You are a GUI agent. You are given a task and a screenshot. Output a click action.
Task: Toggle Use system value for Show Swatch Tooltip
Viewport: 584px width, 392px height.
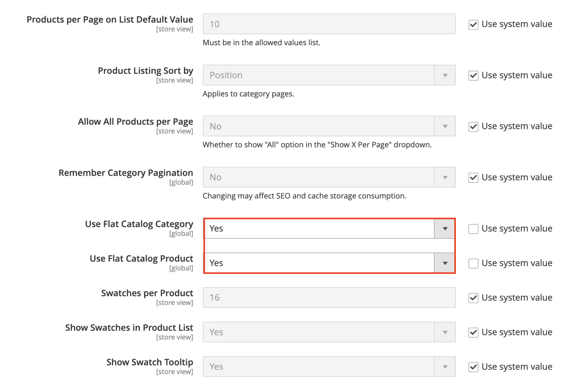point(473,367)
